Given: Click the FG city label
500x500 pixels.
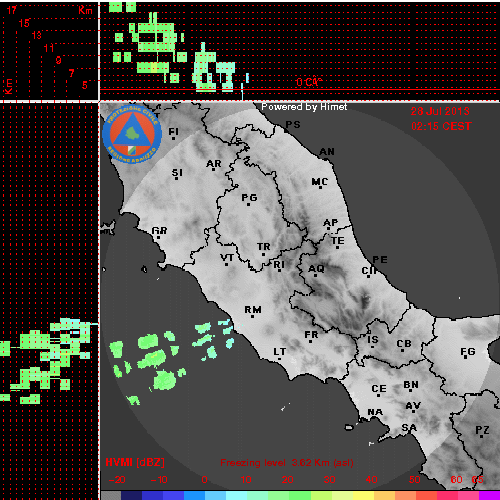Looking at the screenshot, I should click(x=468, y=352).
